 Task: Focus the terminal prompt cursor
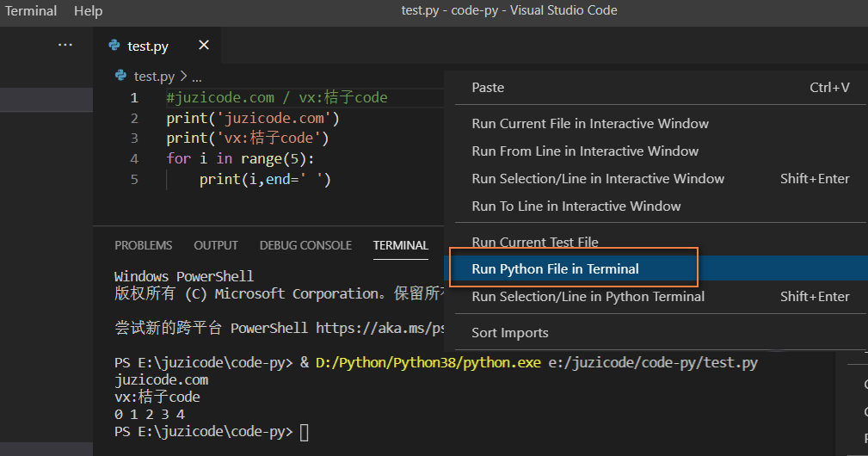304,432
